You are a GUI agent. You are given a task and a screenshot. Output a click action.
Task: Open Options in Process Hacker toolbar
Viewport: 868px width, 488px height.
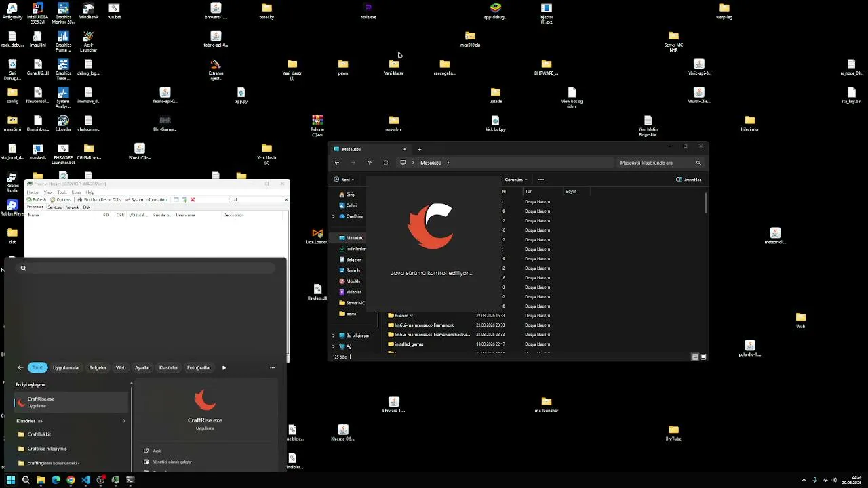[x=61, y=200]
